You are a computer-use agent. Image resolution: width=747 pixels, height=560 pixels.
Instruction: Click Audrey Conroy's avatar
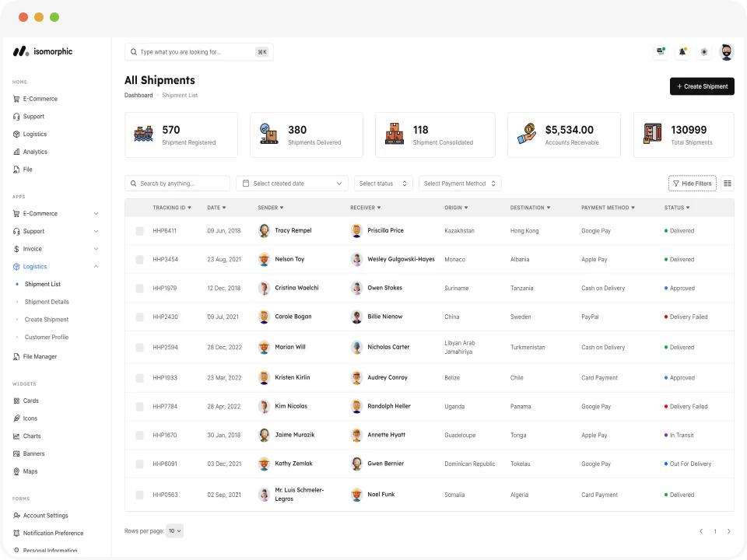[356, 378]
